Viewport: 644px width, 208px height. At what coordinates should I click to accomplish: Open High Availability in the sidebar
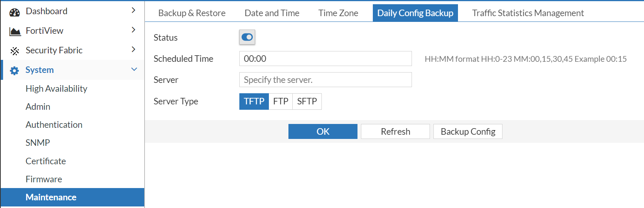click(x=56, y=89)
